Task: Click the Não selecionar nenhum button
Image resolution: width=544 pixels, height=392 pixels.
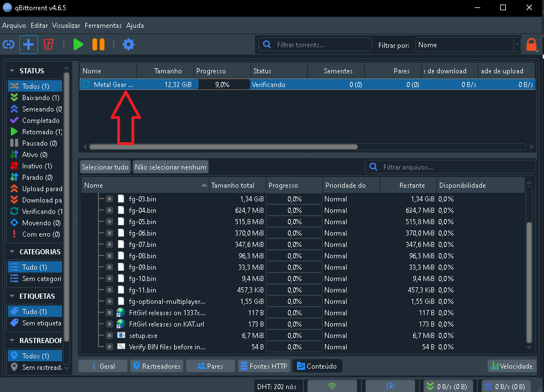Action: click(x=171, y=167)
